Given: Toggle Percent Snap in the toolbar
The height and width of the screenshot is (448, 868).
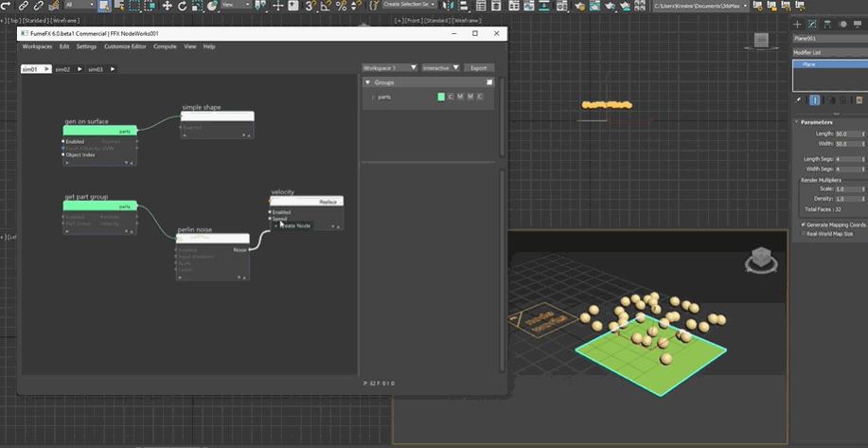Looking at the screenshot, I should (340, 6).
